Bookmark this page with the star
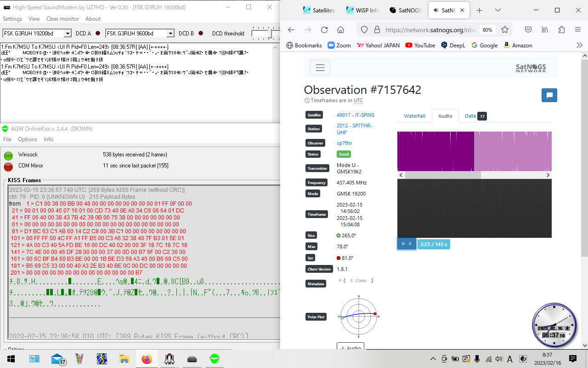 [x=505, y=30]
